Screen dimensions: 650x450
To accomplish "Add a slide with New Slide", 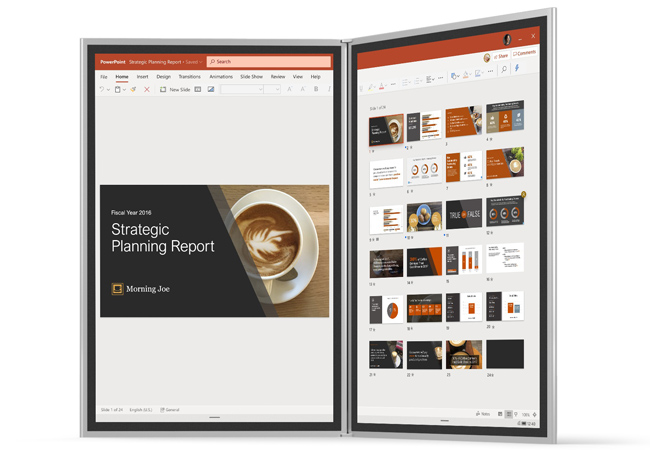I will tap(175, 90).
